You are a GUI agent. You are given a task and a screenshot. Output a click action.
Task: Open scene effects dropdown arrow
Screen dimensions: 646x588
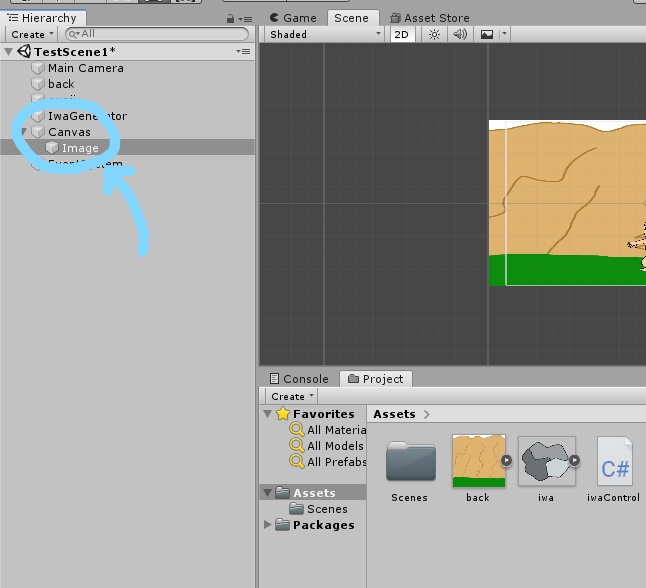point(504,34)
